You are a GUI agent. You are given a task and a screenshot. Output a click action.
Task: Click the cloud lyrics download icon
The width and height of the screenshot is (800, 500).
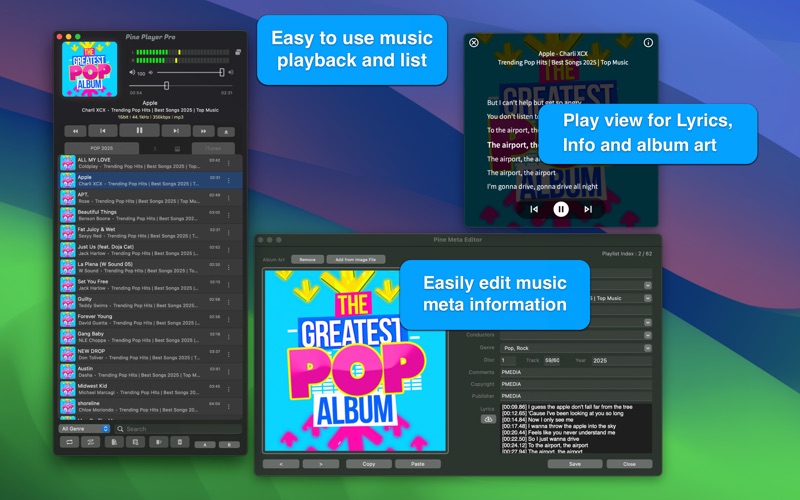pyautogui.click(x=488, y=419)
